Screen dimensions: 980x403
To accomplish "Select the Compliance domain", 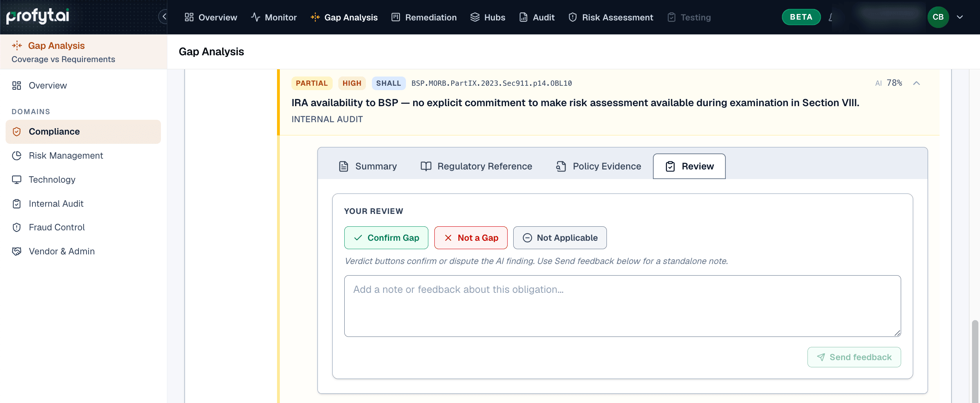I will [83, 131].
